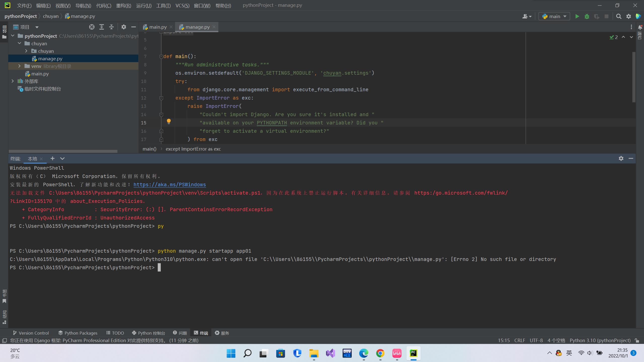Click Python 3.10 interpreter selector
Viewport: 644px width, 362px height.
coord(600,340)
